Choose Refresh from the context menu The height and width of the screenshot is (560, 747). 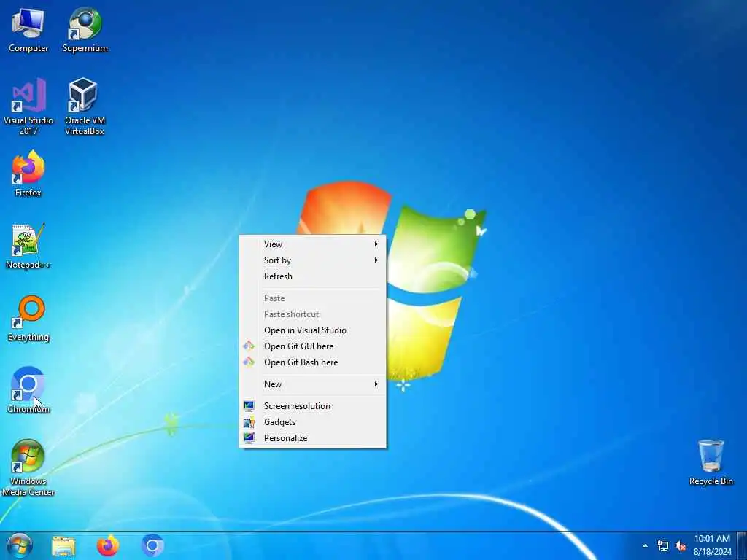click(312, 276)
